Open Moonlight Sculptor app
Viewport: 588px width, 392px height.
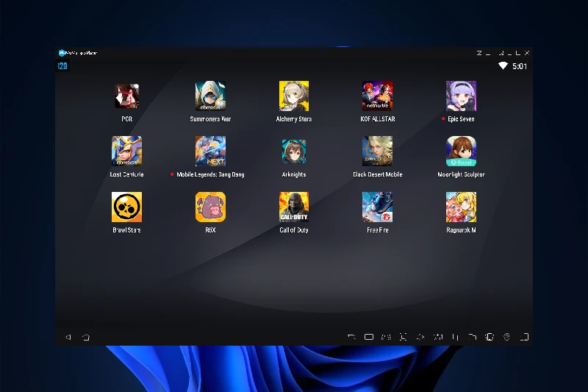tap(461, 152)
